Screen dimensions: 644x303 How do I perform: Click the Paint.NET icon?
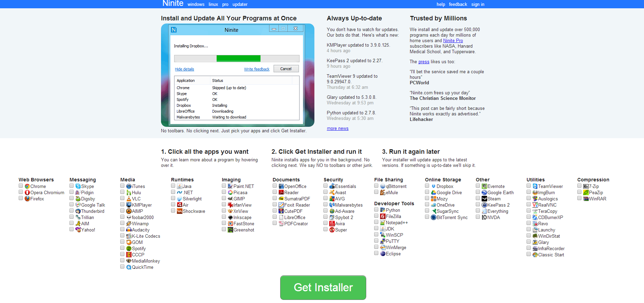(230, 186)
